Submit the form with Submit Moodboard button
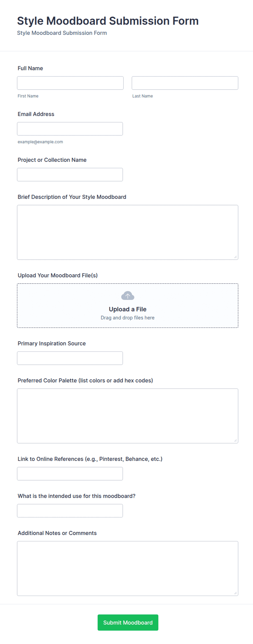Viewport: 253px width, 644px height. click(x=128, y=623)
